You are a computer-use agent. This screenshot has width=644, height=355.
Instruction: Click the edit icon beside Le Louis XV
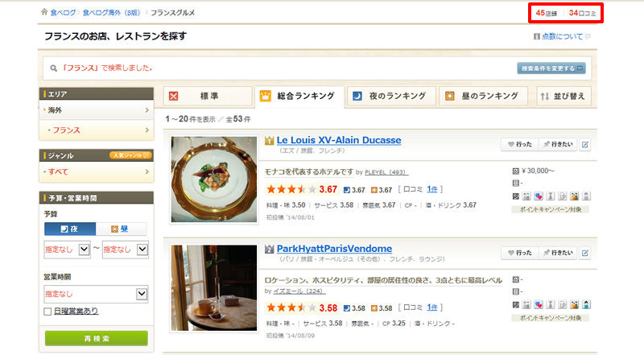click(x=585, y=144)
